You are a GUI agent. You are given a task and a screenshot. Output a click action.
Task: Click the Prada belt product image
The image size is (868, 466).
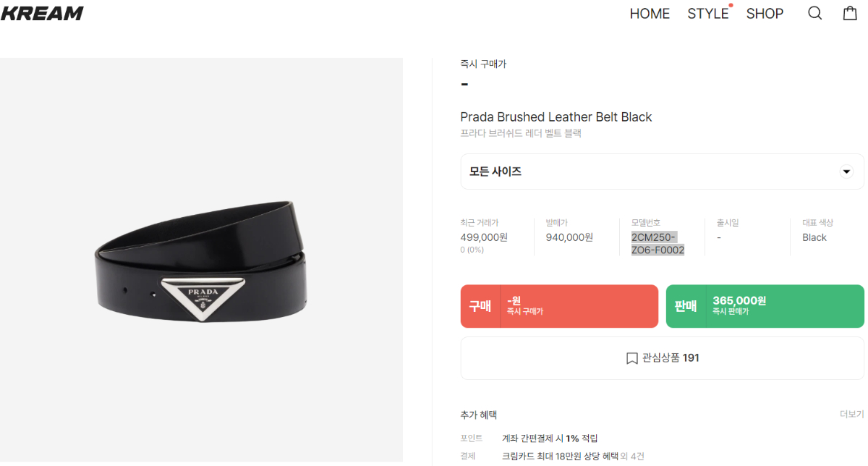(201, 260)
